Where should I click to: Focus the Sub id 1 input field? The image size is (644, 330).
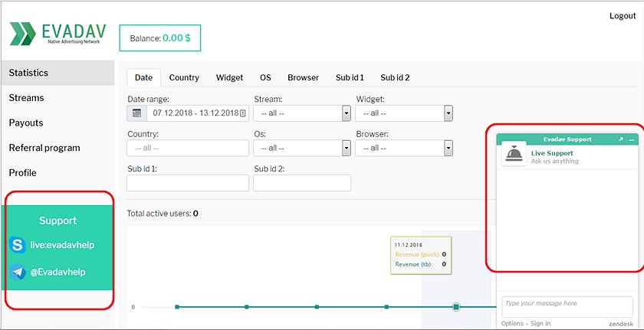[188, 183]
